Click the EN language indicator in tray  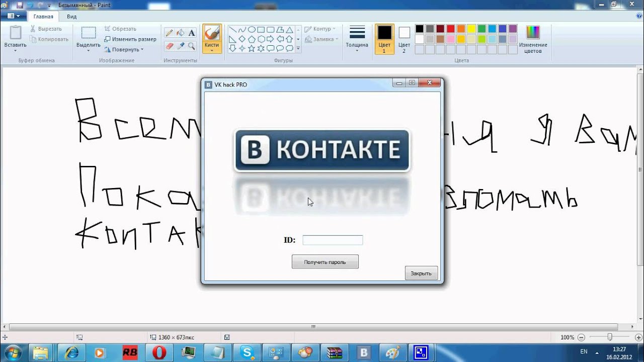tap(584, 351)
